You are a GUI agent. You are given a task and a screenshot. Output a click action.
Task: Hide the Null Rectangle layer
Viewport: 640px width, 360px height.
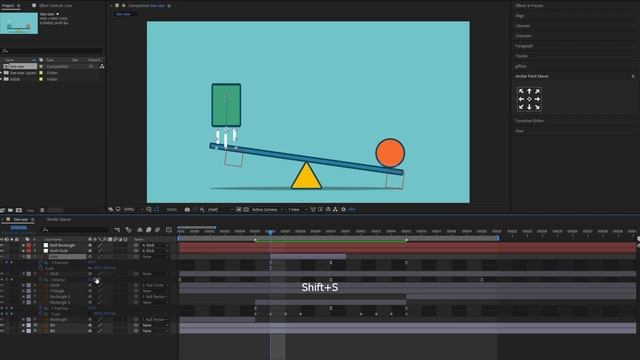pos(2,245)
